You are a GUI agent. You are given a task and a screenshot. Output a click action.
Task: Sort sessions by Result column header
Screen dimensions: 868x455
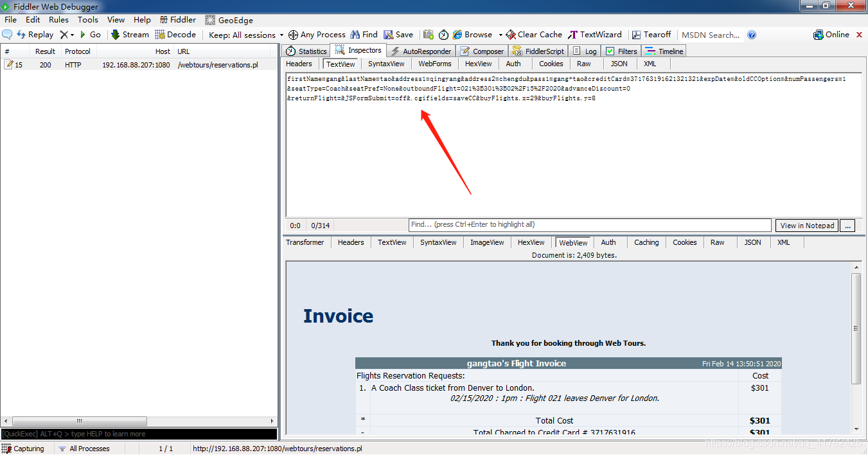[x=45, y=51]
